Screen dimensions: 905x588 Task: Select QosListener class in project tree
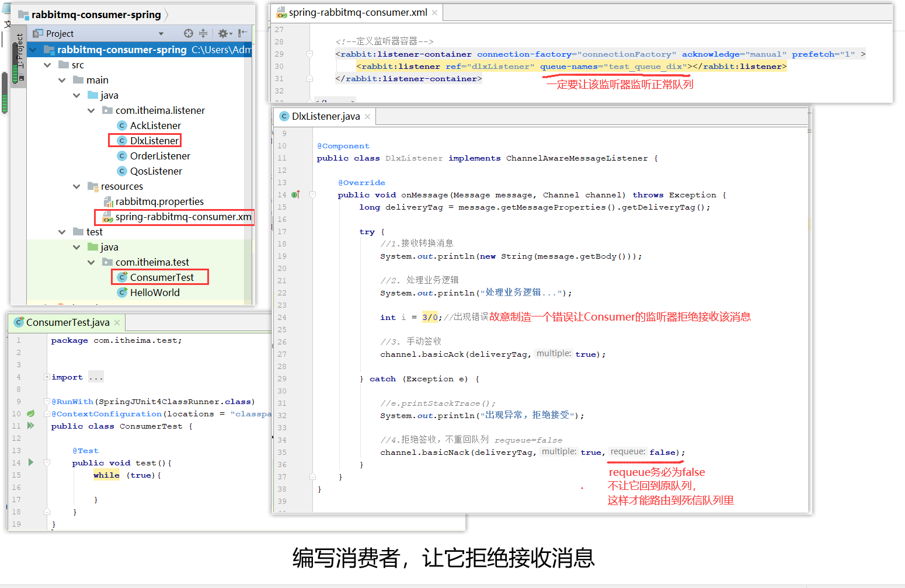(x=156, y=171)
